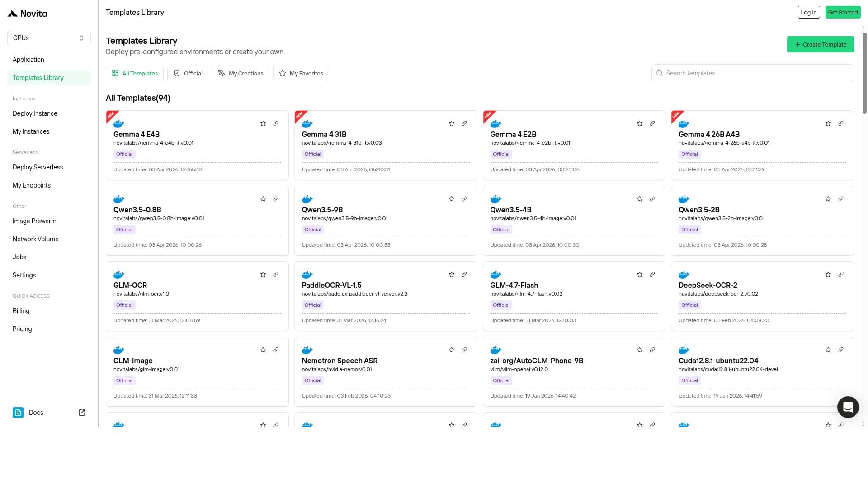Open the DeepSeek-OCR-2 template title

coord(708,285)
